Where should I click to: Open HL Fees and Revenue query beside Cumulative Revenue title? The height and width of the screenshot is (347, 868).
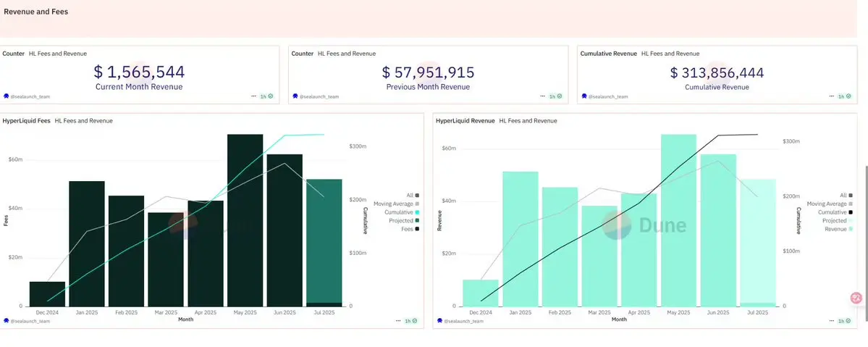coord(670,53)
